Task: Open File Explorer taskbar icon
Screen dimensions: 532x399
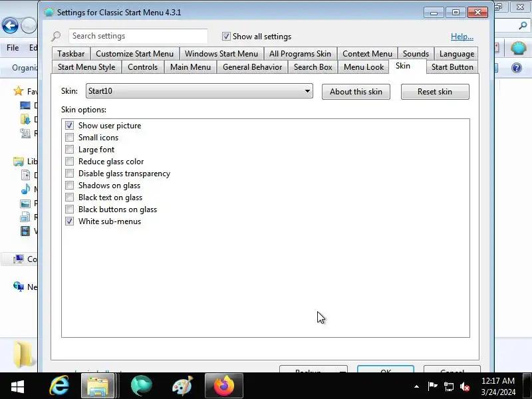Action: 98,386
